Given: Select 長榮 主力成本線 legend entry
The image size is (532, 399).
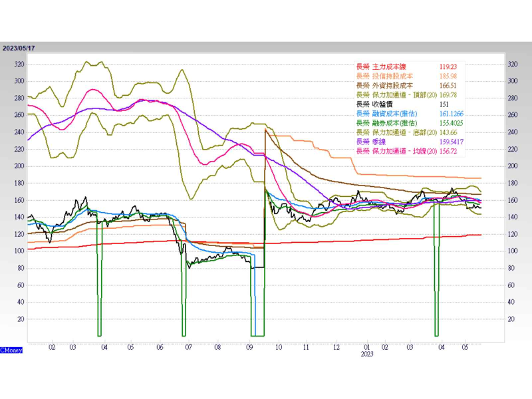Looking at the screenshot, I should [384, 67].
